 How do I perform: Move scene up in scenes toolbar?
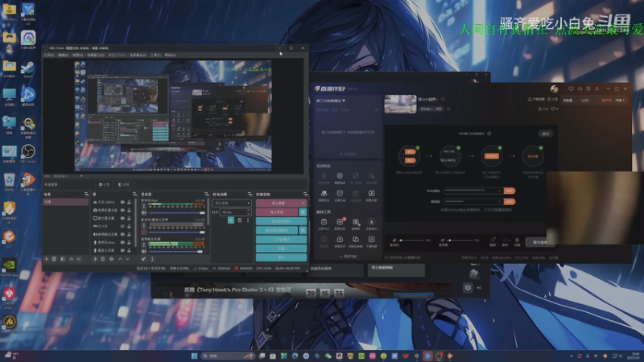pyautogui.click(x=72, y=259)
